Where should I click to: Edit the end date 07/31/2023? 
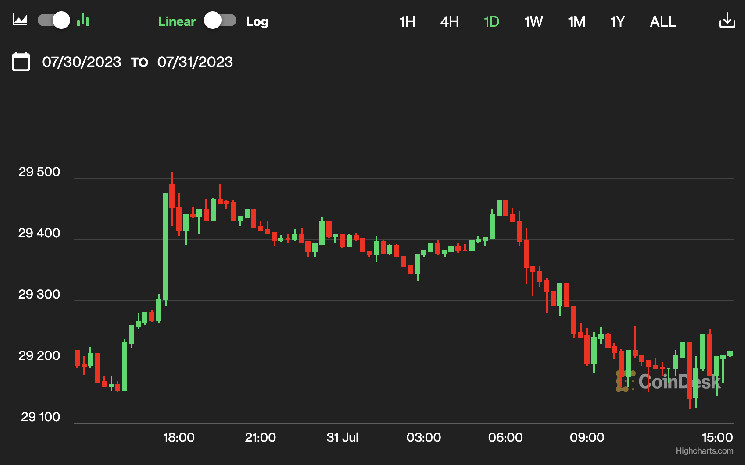pos(195,62)
